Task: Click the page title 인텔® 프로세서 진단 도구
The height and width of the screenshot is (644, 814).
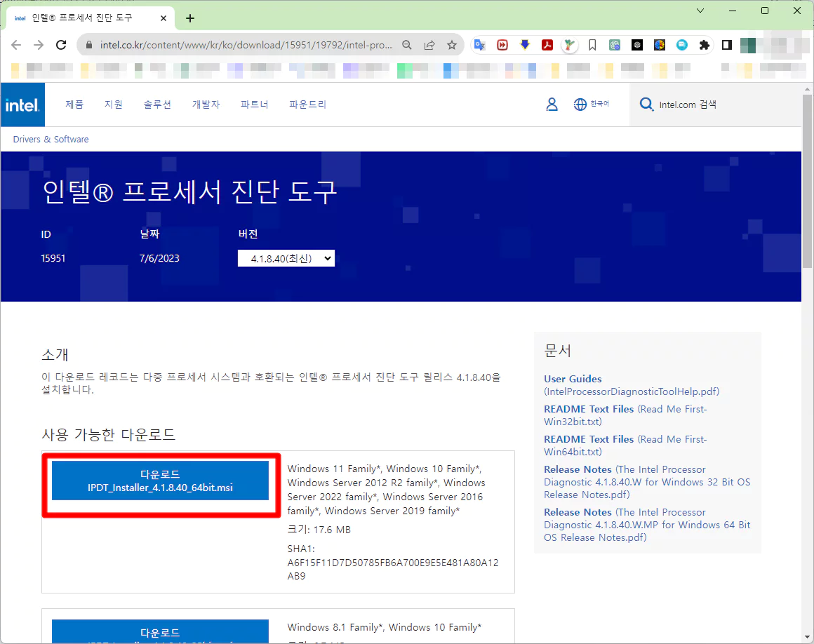Action: coord(190,192)
